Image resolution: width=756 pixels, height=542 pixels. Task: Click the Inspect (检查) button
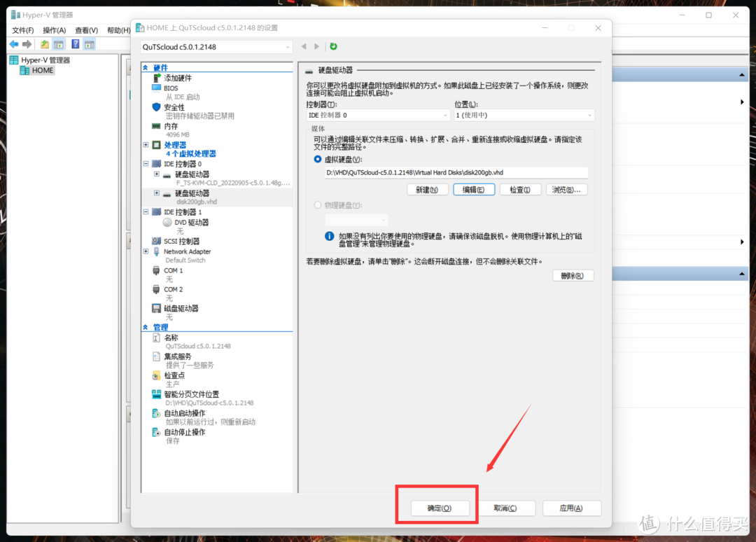coord(519,190)
